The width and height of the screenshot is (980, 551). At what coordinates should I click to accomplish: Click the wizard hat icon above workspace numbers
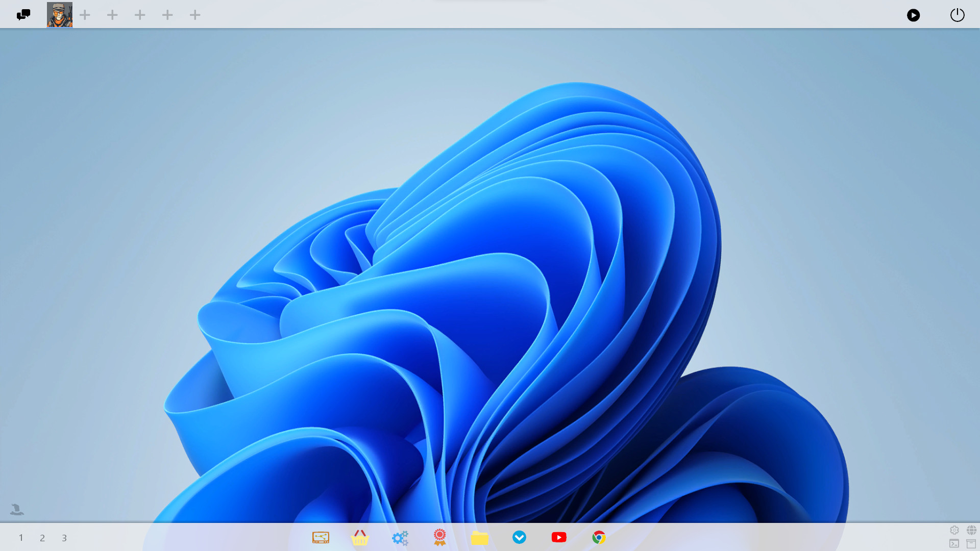[17, 509]
